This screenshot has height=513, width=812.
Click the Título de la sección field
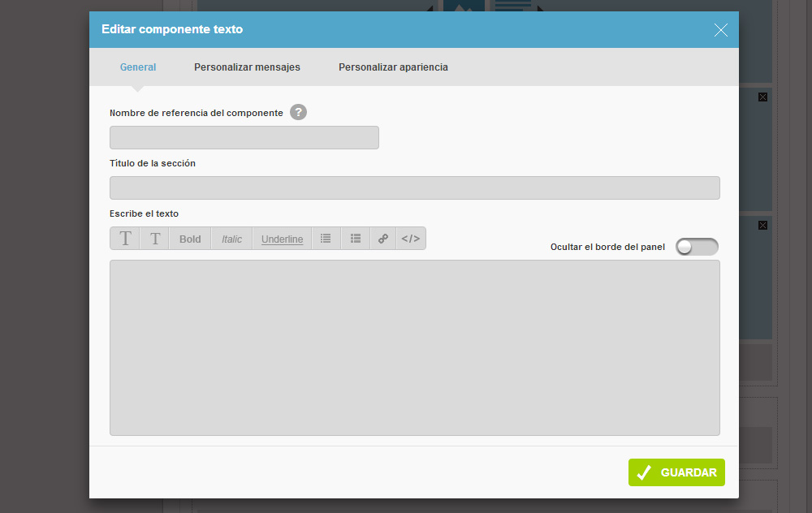(x=414, y=188)
